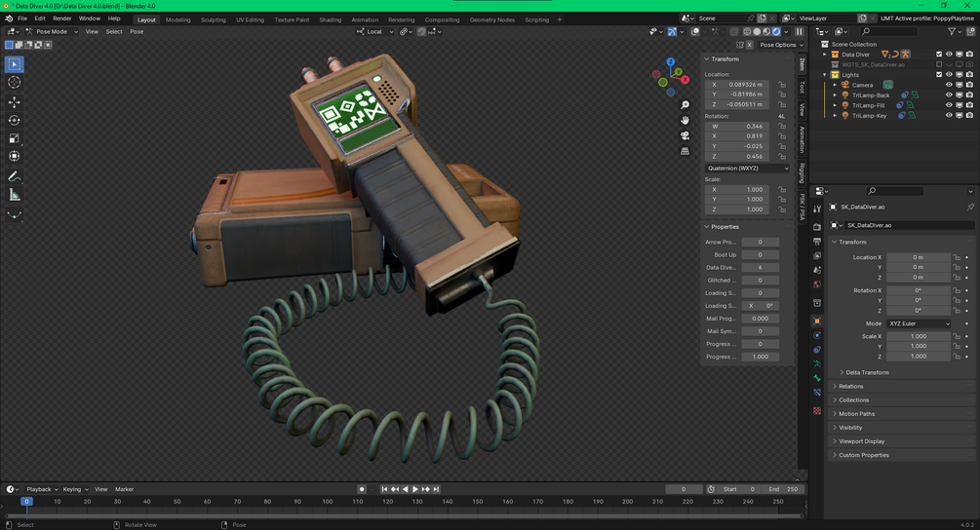Open the Tool properties tab icon
This screenshot has width=980, height=530.
[x=817, y=209]
